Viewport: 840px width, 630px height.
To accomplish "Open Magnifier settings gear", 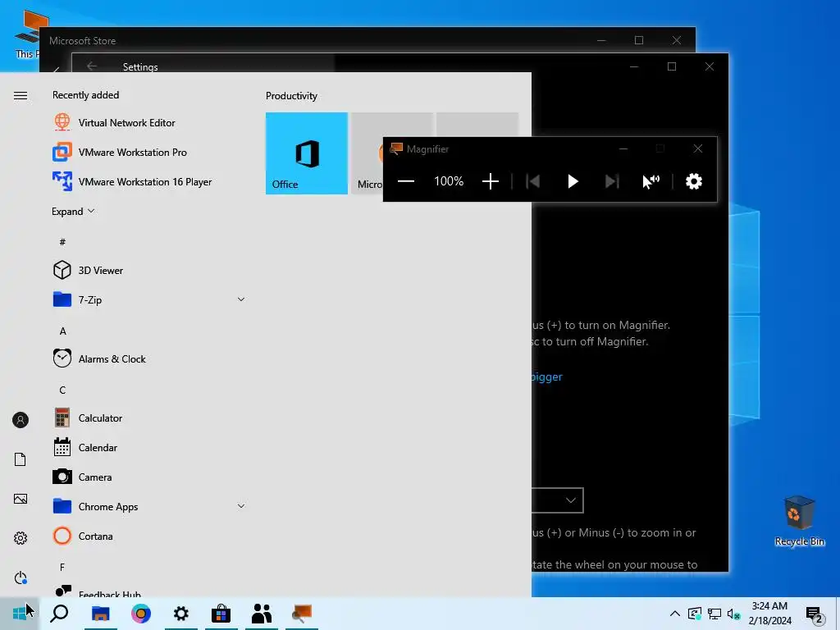I will pyautogui.click(x=694, y=181).
